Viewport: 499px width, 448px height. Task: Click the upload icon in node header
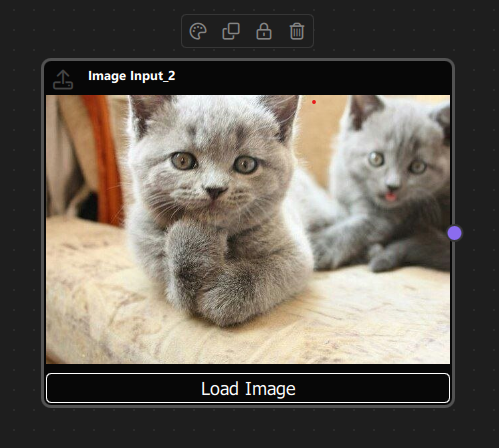pyautogui.click(x=63, y=80)
